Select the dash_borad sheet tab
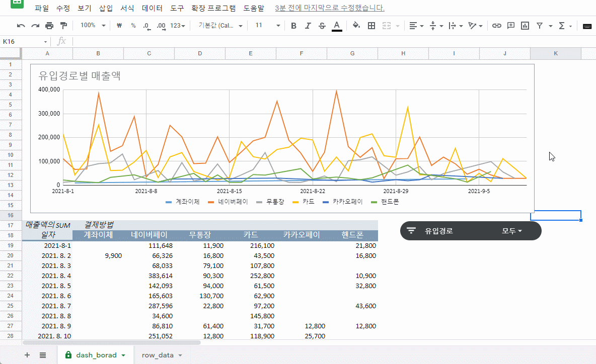Image resolution: width=596 pixels, height=364 pixels. click(x=96, y=355)
